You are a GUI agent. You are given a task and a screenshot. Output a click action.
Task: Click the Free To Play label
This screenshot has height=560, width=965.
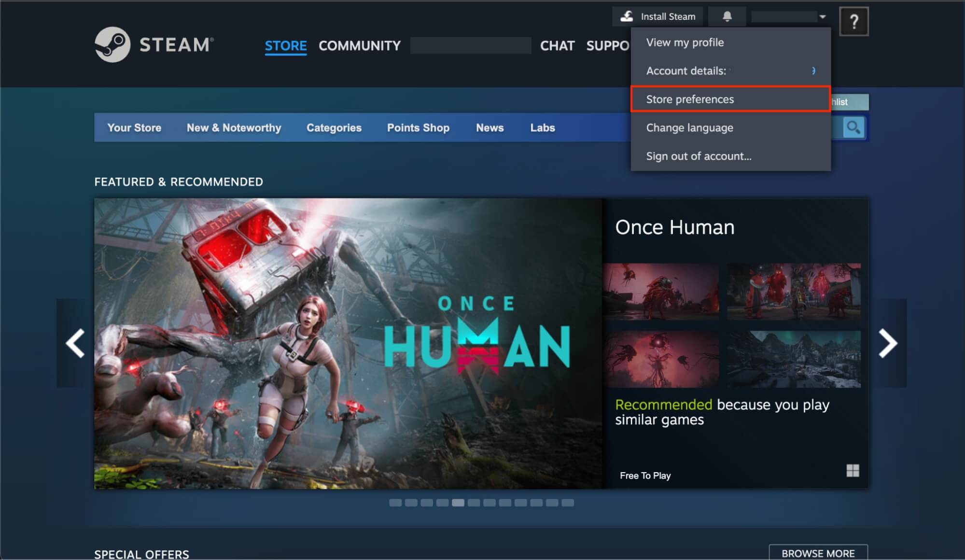645,476
